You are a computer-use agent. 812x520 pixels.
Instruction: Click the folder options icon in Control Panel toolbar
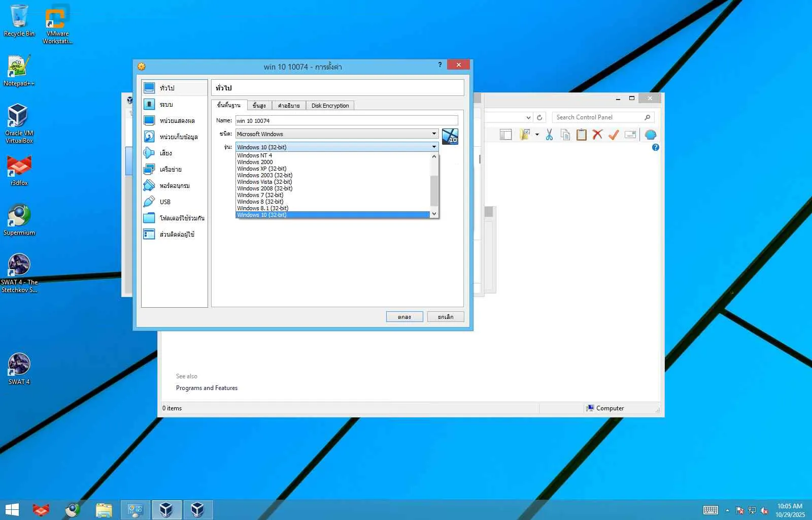(x=524, y=135)
